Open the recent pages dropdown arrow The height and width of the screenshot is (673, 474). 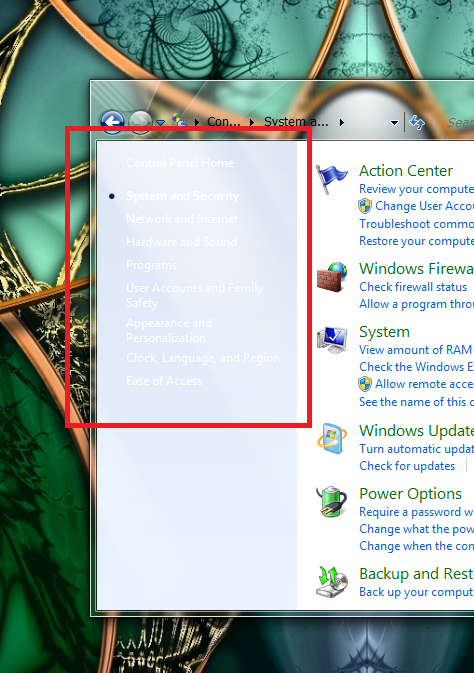[x=160, y=123]
